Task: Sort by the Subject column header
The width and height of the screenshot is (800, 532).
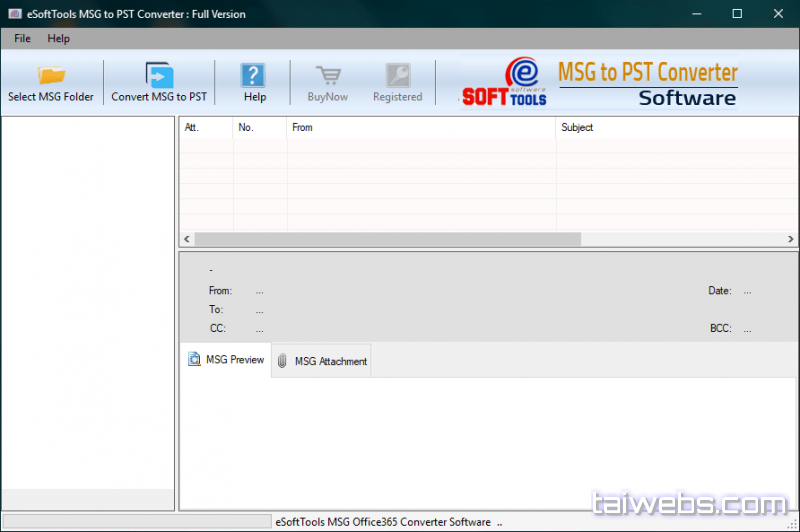Action: (x=675, y=127)
